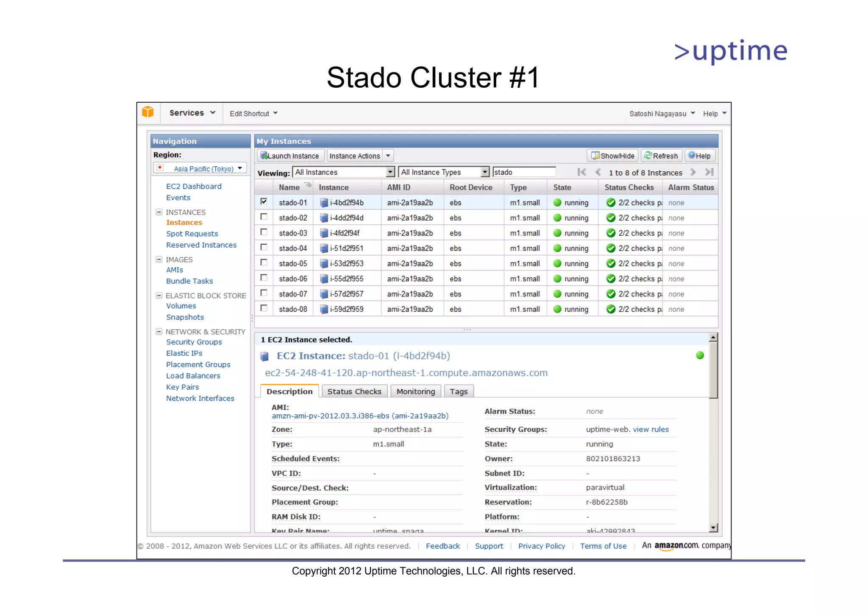Collapse the INSTANCES navigation section
Image resolution: width=868 pixels, height=614 pixels.
159,212
